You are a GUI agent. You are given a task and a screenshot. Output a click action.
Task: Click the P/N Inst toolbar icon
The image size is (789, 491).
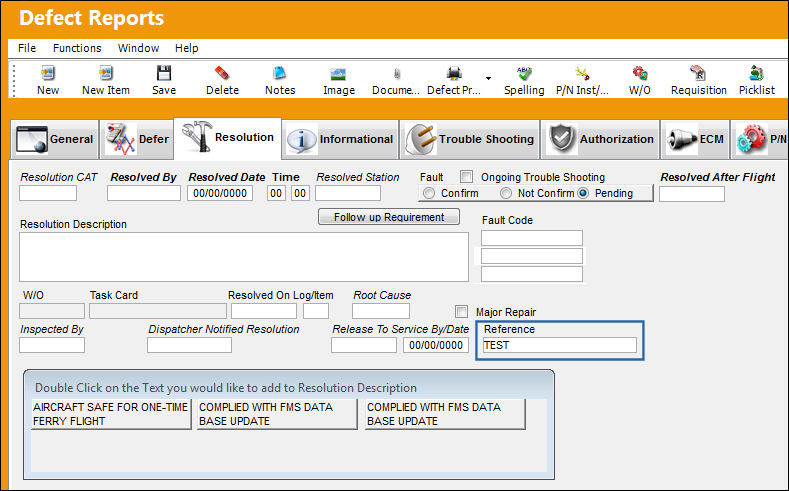582,73
